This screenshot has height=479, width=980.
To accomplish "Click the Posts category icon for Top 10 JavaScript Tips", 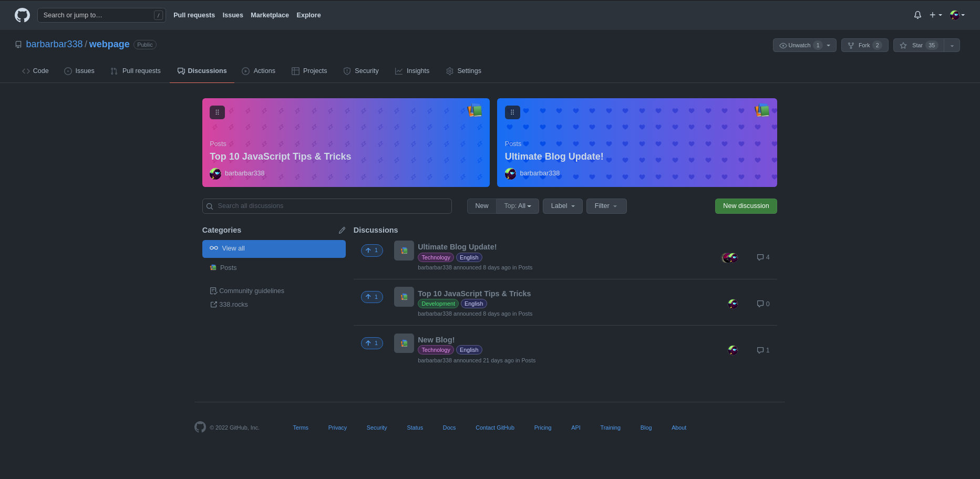I will coord(404,297).
